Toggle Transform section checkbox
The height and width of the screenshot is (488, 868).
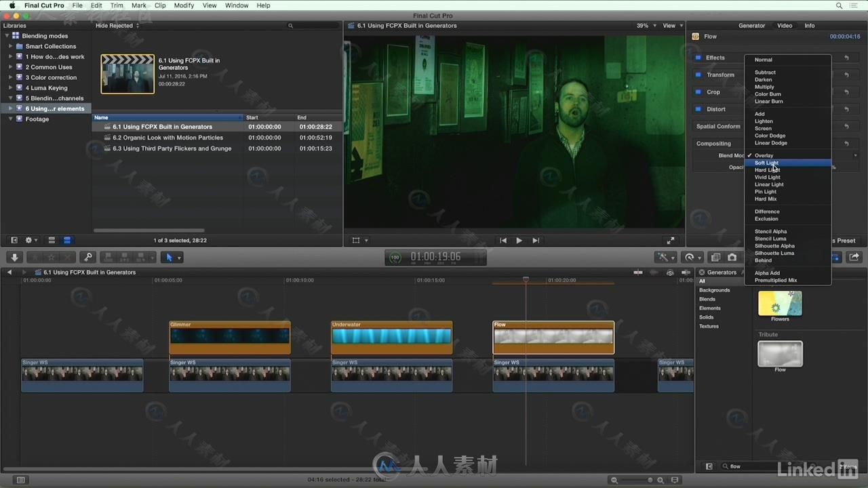(698, 75)
